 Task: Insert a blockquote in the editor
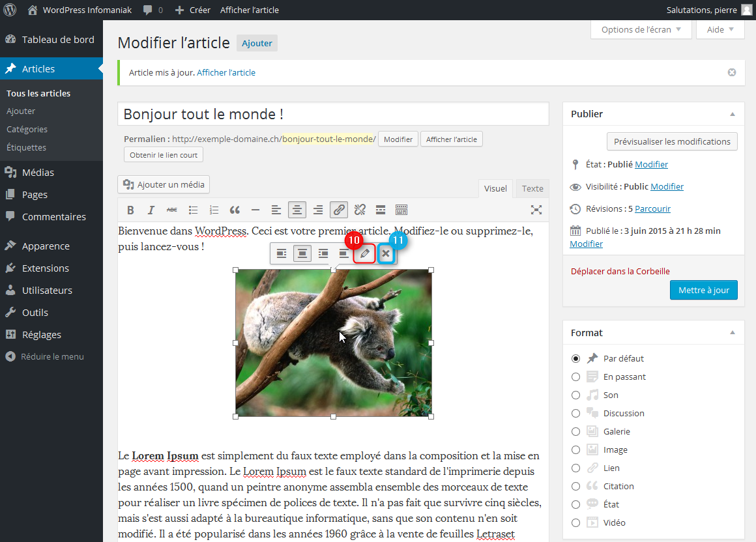tap(235, 210)
